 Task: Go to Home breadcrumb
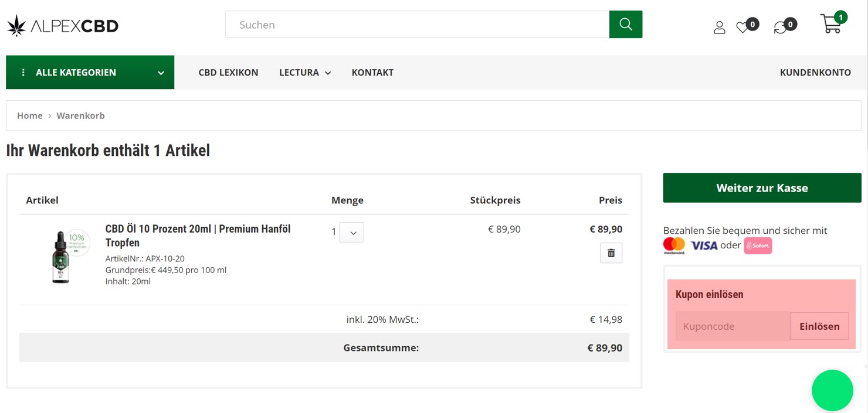[x=30, y=115]
